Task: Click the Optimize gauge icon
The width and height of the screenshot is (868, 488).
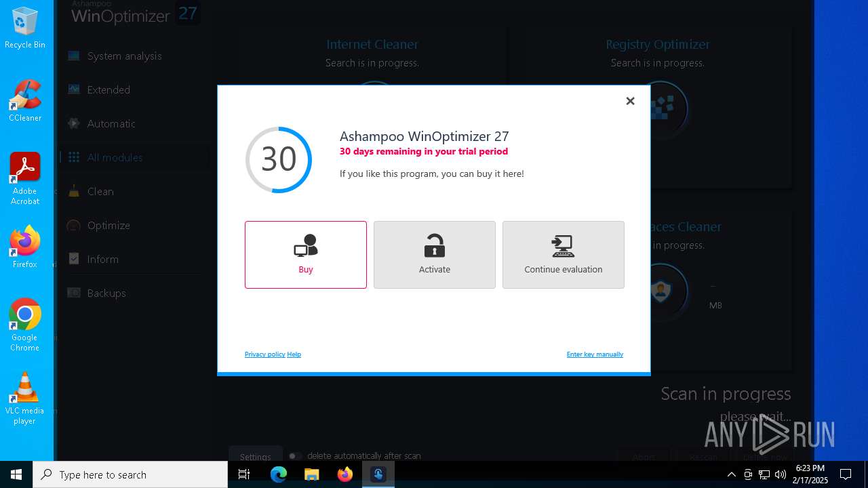Action: click(74, 225)
